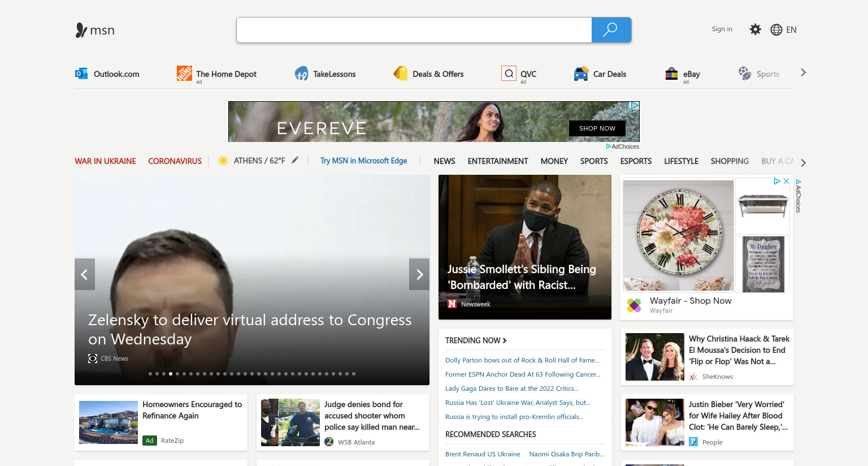Open the ENTERTAINMENT tab
The width and height of the screenshot is (868, 466).
498,161
